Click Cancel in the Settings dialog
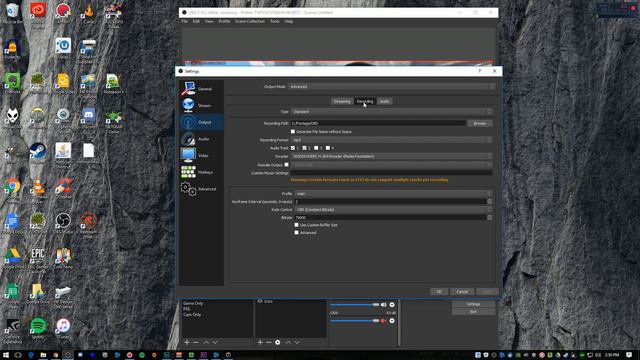 tap(462, 291)
